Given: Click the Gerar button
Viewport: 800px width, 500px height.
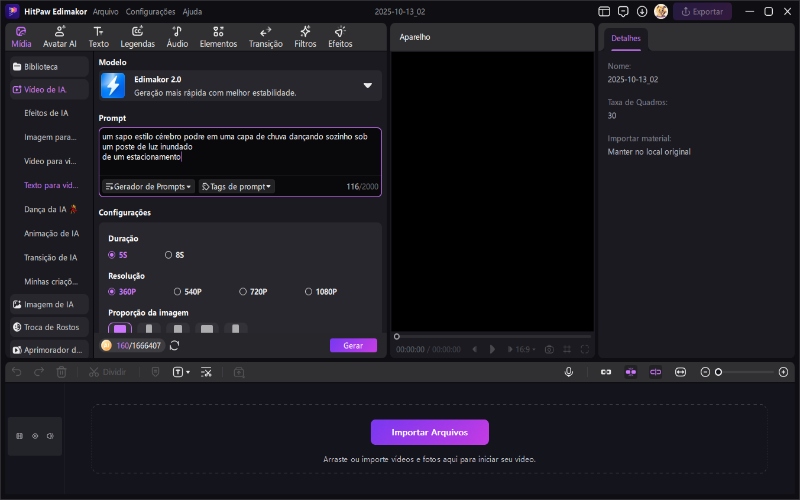Looking at the screenshot, I should (353, 345).
